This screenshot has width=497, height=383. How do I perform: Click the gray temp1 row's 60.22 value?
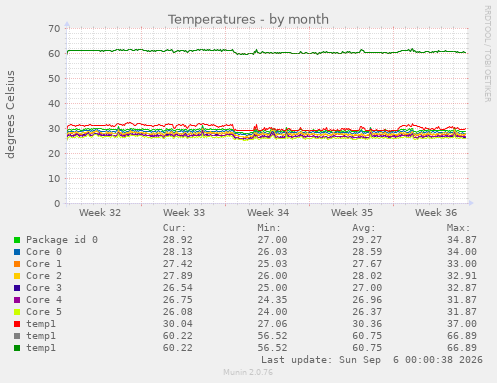[178, 336]
